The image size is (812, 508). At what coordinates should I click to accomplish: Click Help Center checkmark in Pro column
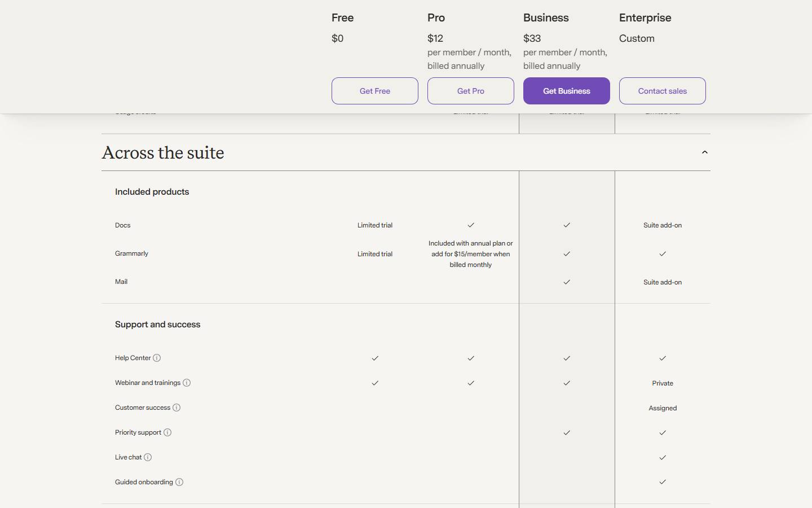(x=471, y=358)
